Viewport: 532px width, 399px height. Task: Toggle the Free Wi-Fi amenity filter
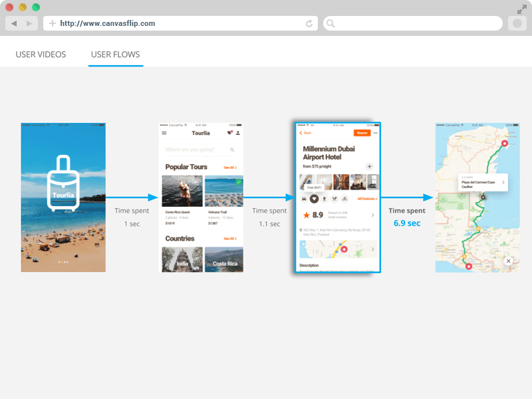point(315,199)
